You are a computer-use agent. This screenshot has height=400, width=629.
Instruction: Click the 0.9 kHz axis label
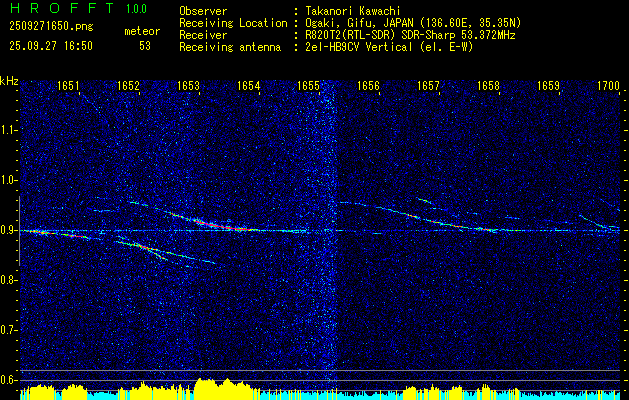click(8, 230)
